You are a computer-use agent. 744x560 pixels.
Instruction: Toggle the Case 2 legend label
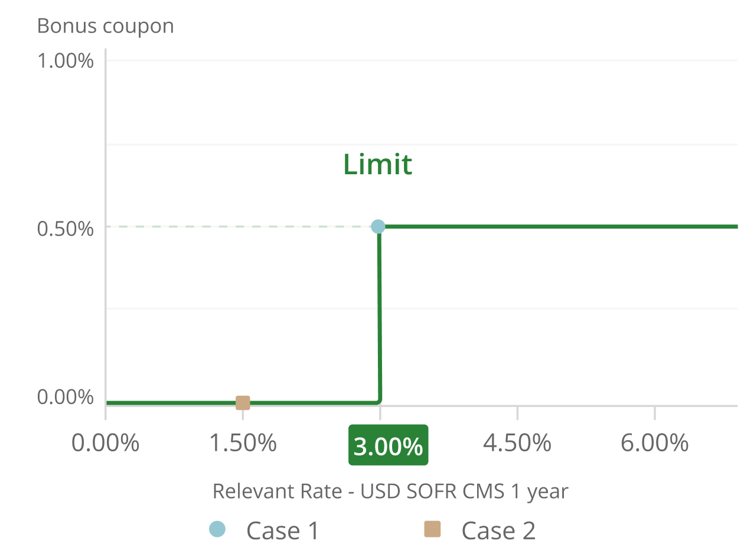pos(498,530)
